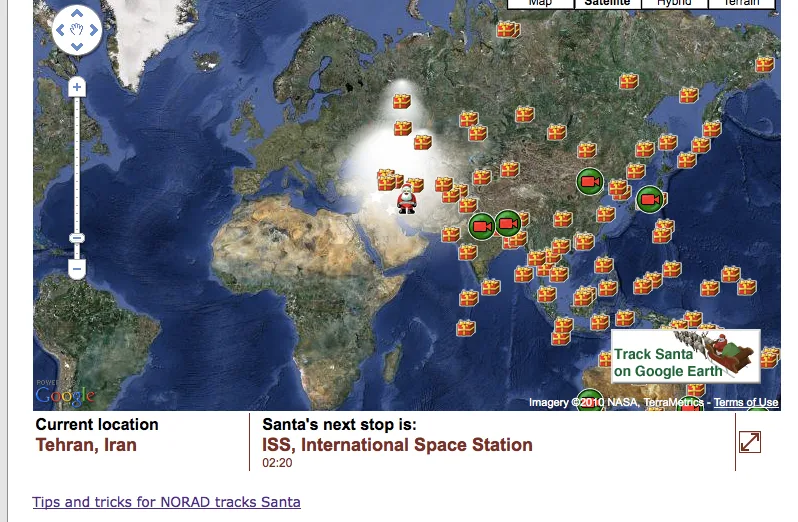798x522 pixels.
Task: Click the hand icon in the pan control
Action: coord(77,30)
